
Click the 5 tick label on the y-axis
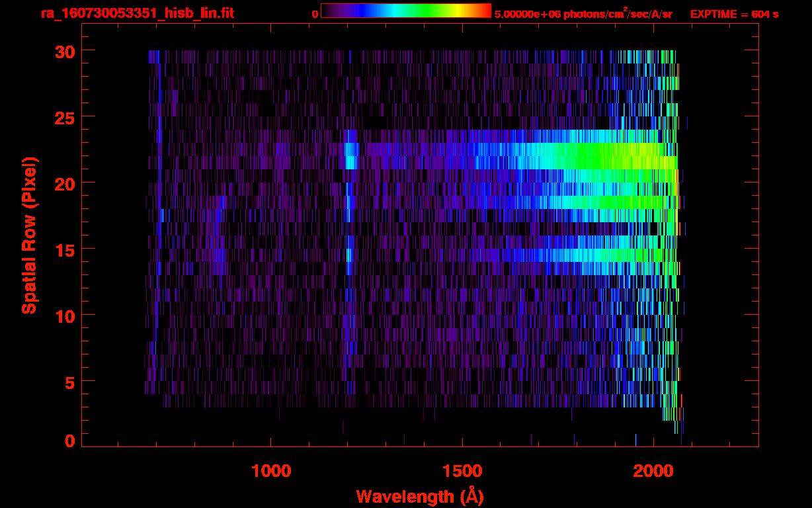pyautogui.click(x=69, y=382)
